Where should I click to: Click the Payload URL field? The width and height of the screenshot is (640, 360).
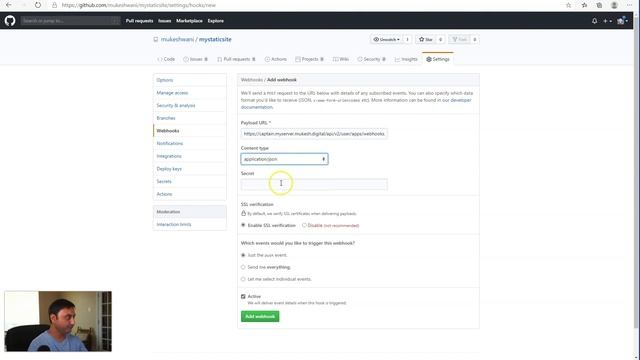coord(314,133)
